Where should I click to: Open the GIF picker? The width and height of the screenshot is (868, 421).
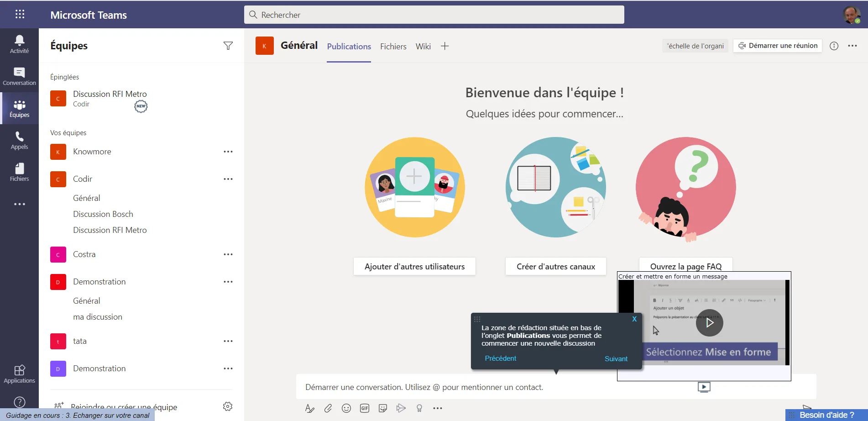point(365,408)
